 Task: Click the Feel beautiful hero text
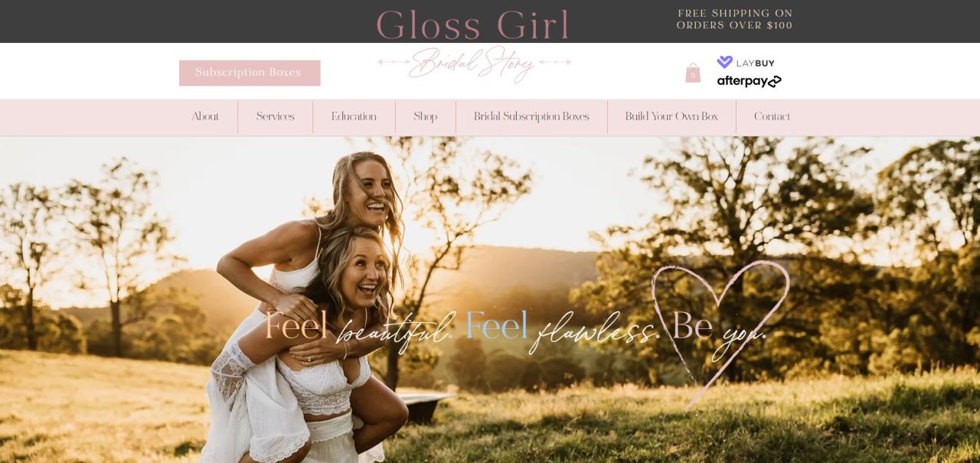(358, 328)
